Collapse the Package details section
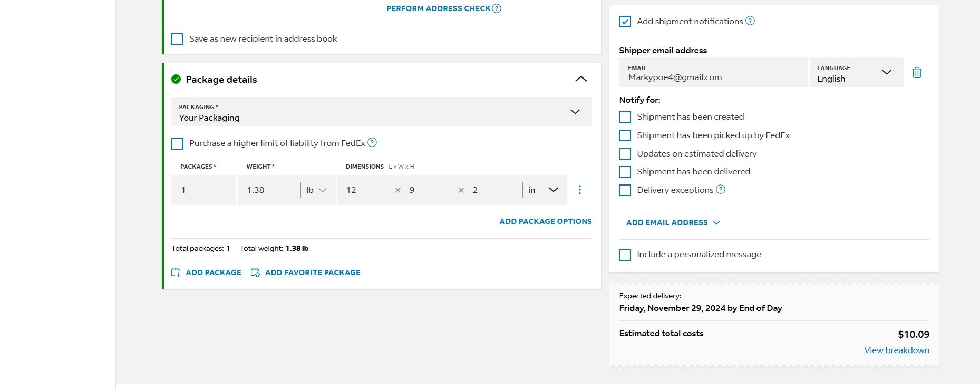 click(x=581, y=79)
